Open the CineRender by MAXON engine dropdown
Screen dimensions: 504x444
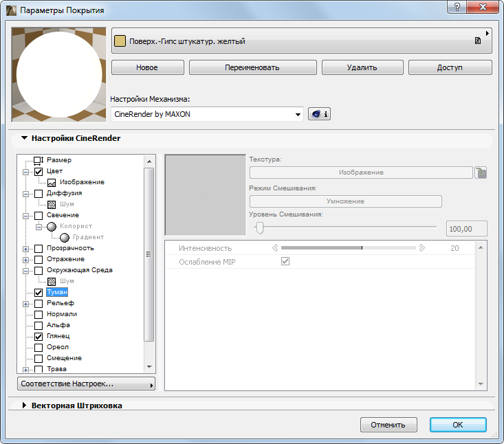click(x=207, y=114)
